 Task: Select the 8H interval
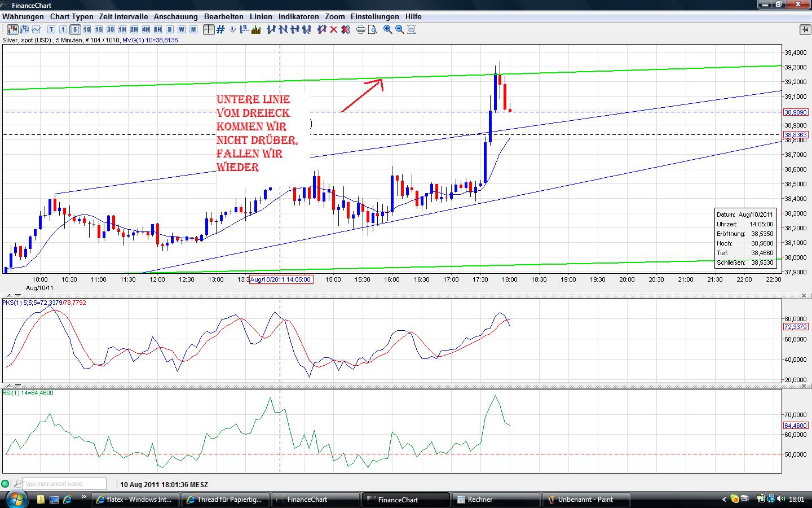click(158, 29)
